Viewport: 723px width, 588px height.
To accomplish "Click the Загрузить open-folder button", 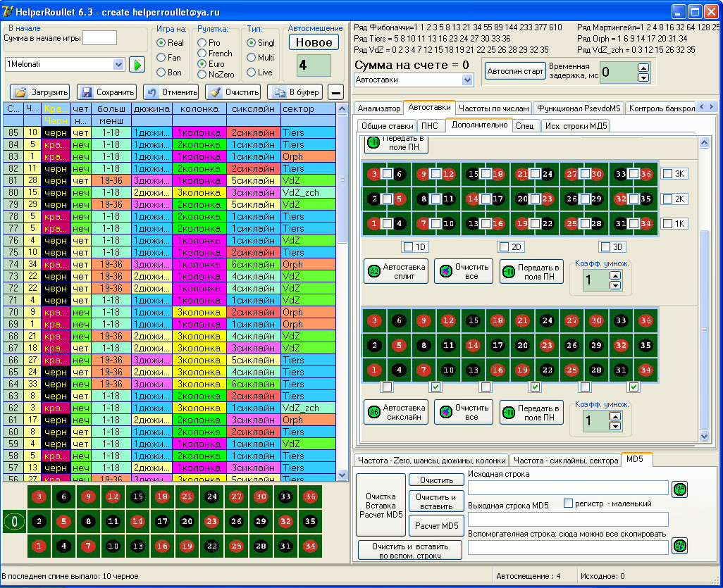I will click(x=40, y=92).
